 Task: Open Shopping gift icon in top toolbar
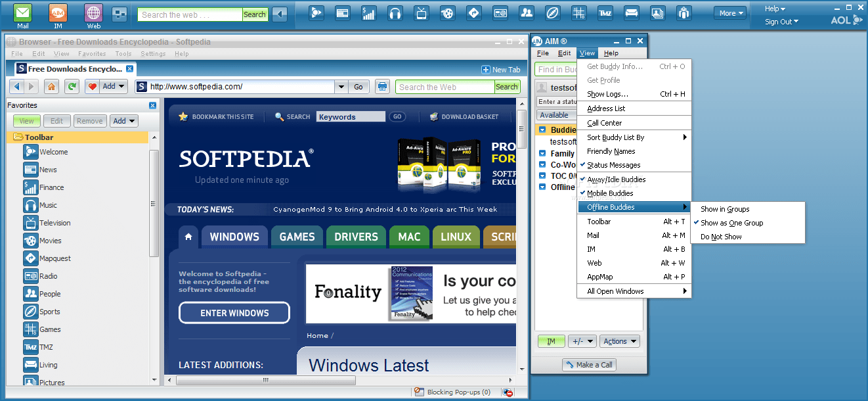click(684, 12)
